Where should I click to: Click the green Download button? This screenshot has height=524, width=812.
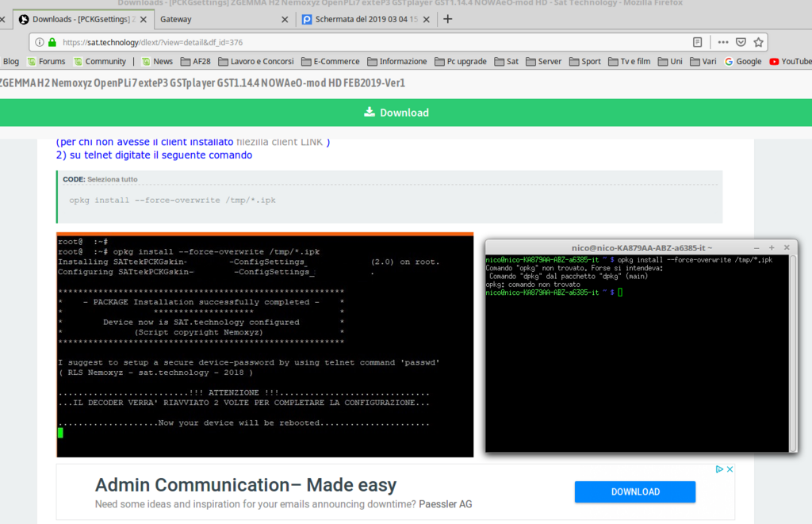[x=396, y=113]
